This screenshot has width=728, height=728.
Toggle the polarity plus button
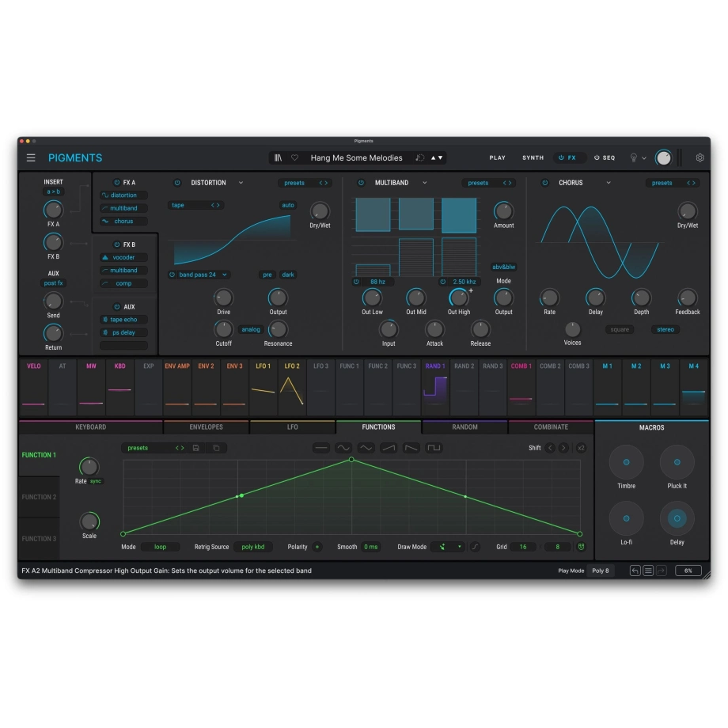(x=317, y=547)
